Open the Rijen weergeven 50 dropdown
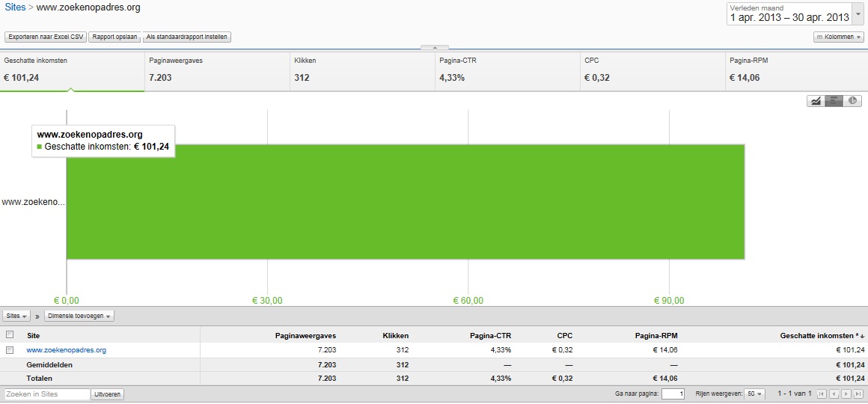868x404 pixels. (755, 394)
